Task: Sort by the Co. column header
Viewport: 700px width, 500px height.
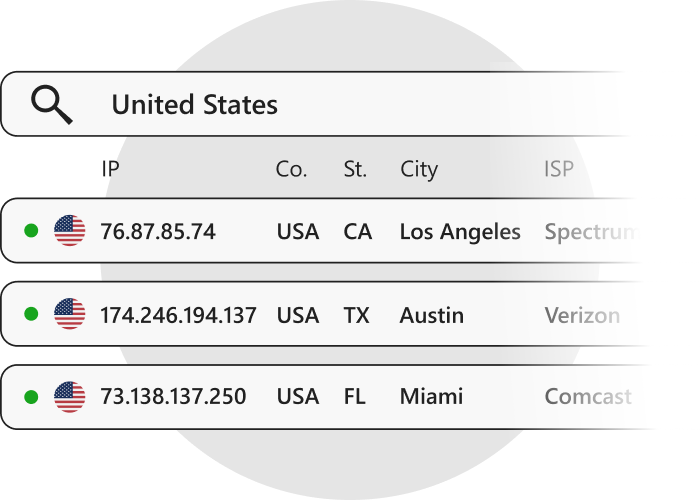Action: click(x=291, y=169)
